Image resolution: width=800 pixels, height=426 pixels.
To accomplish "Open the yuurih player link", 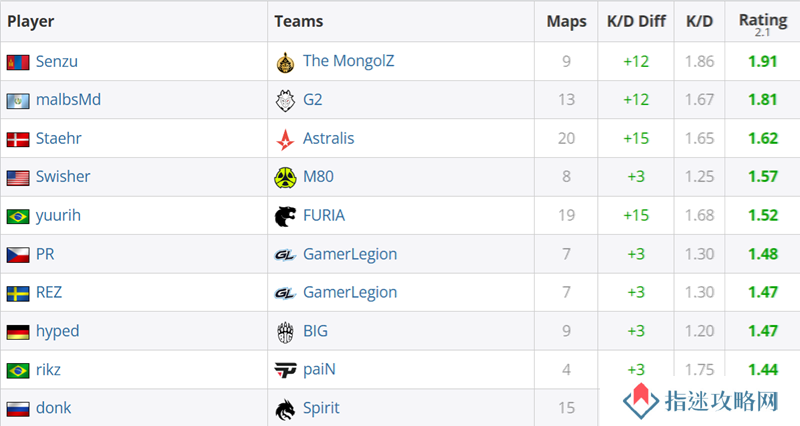I will tap(58, 215).
